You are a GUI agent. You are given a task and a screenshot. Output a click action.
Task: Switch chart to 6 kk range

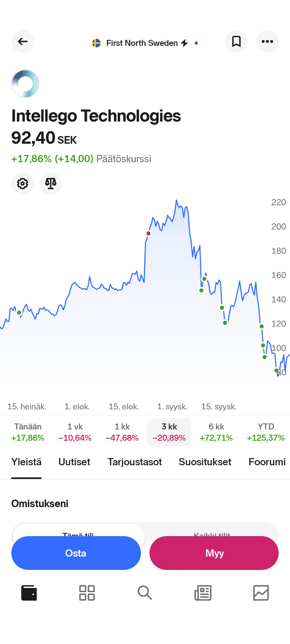[216, 432]
